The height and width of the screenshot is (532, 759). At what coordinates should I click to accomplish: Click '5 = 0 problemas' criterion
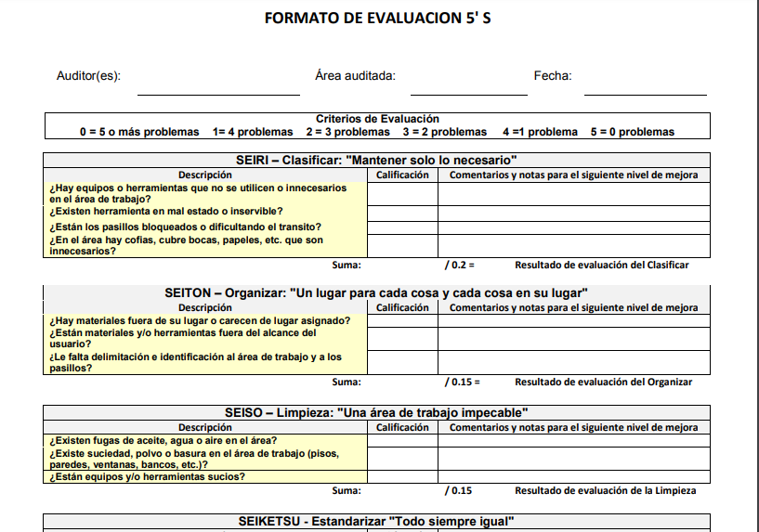click(x=632, y=132)
